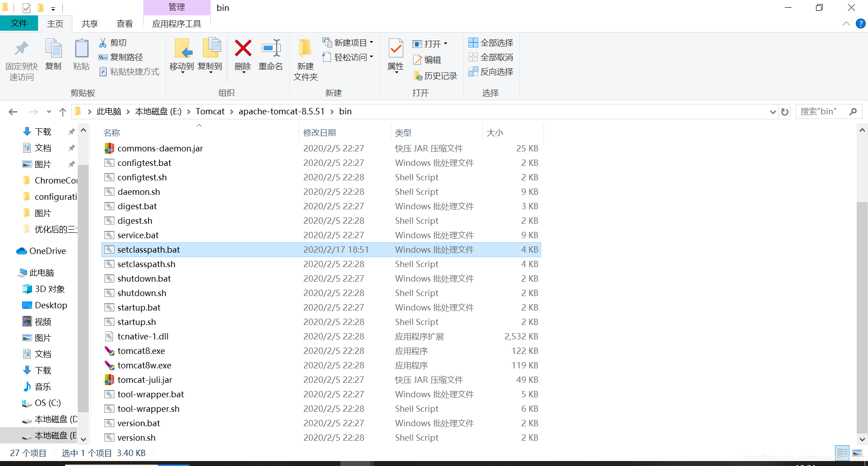Click Tomcat in the address breadcrumb
Viewport: 868px width, 466px height.
point(210,112)
